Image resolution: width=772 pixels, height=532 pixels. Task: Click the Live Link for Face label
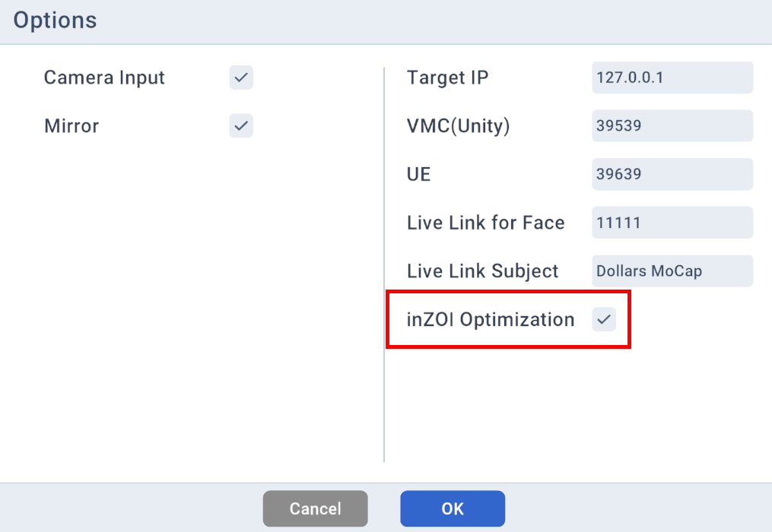[x=485, y=223]
